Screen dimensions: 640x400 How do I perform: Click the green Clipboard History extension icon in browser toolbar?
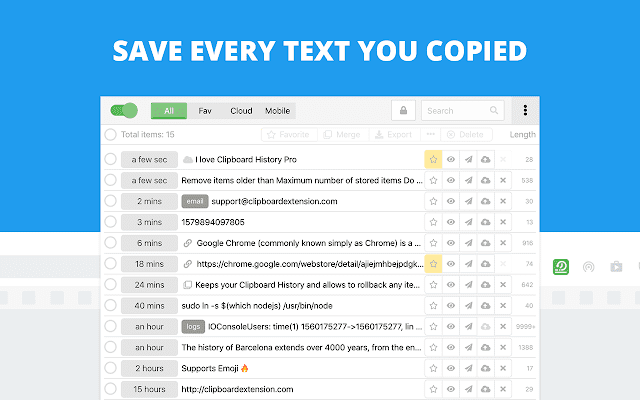pos(561,267)
